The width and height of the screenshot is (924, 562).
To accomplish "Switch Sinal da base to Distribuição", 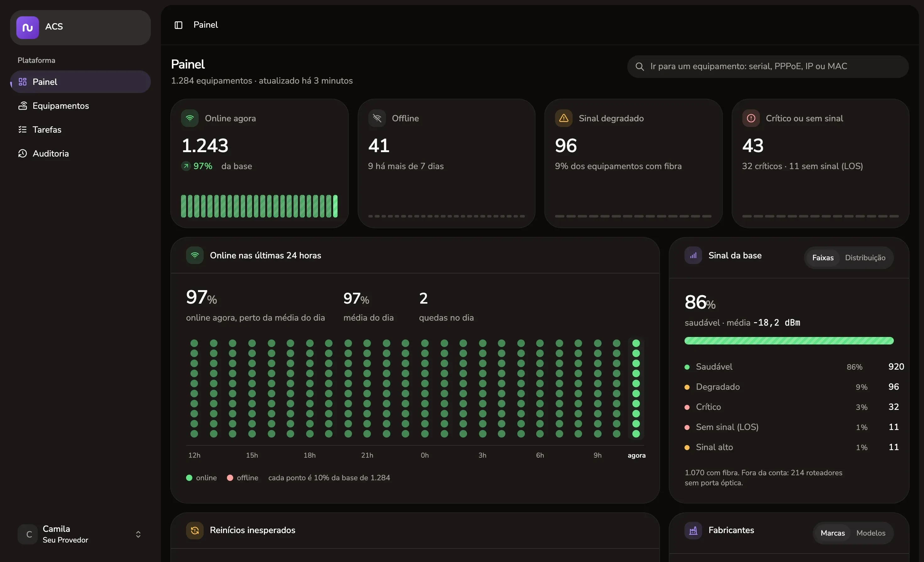I will [865, 257].
